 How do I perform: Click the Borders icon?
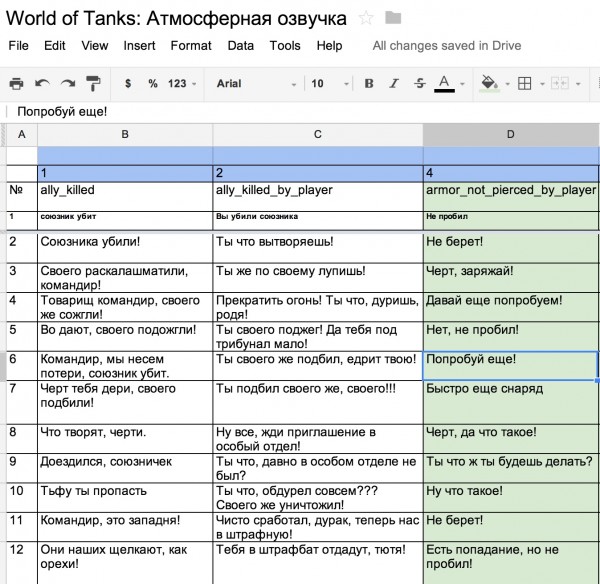click(x=524, y=83)
